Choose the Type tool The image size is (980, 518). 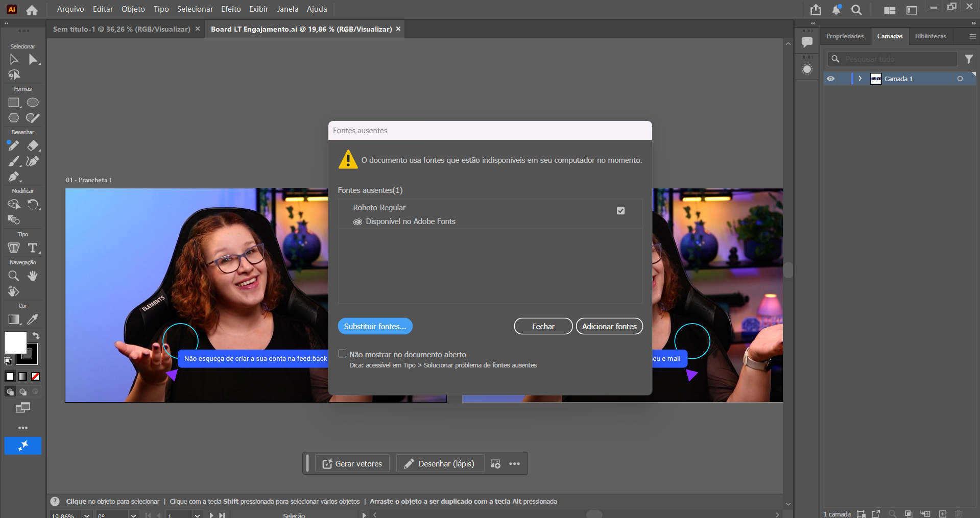click(x=33, y=248)
